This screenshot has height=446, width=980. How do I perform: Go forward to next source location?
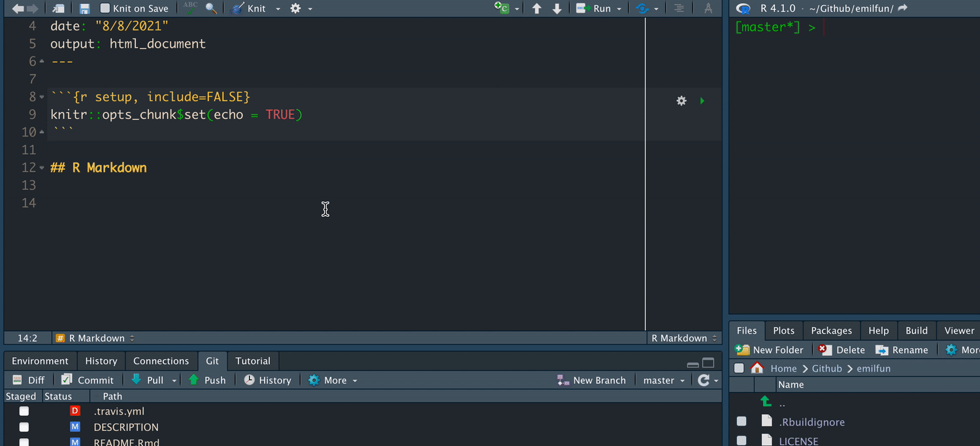pyautogui.click(x=33, y=8)
